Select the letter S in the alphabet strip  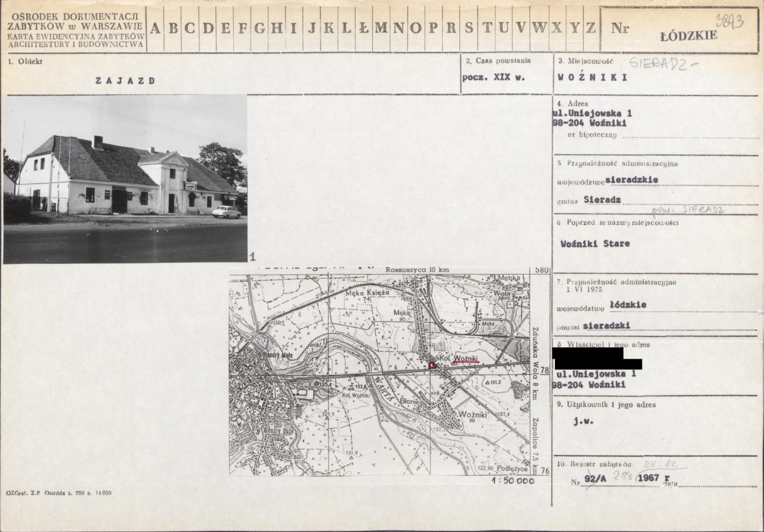[x=468, y=28]
